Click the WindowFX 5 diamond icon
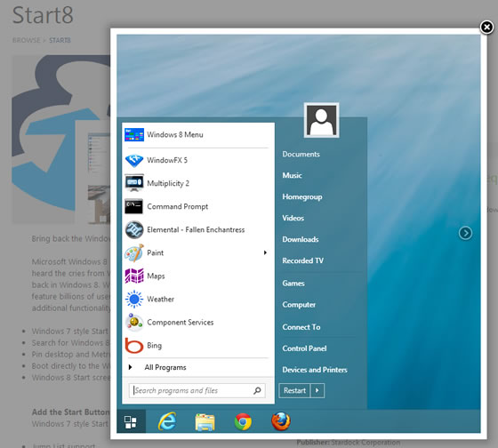 click(x=134, y=160)
